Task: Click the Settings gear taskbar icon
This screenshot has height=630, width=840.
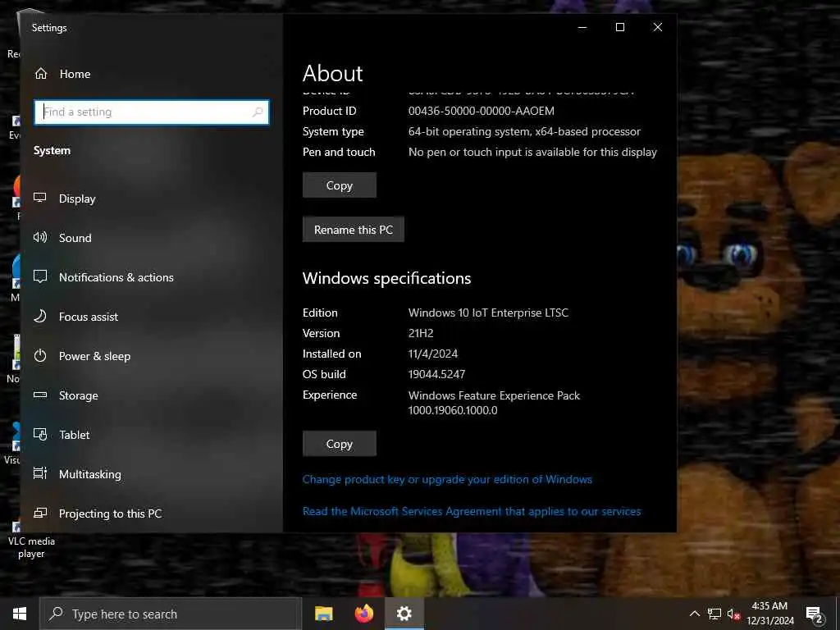Action: (x=404, y=614)
